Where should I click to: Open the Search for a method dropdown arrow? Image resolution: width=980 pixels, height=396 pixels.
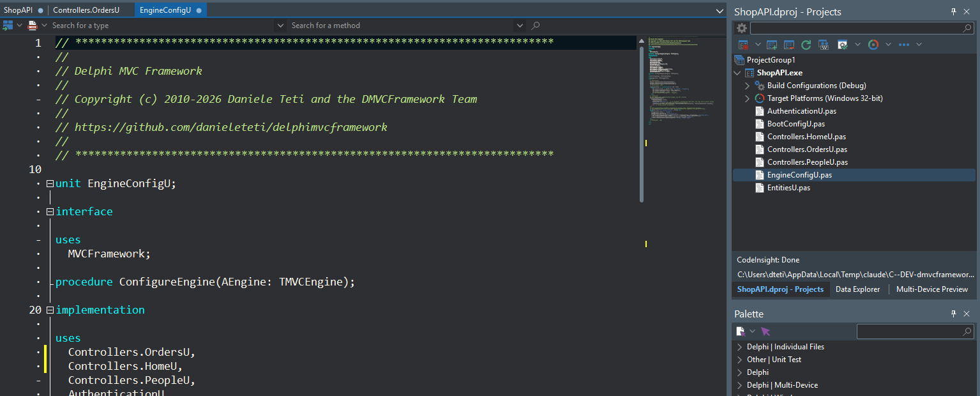520,26
